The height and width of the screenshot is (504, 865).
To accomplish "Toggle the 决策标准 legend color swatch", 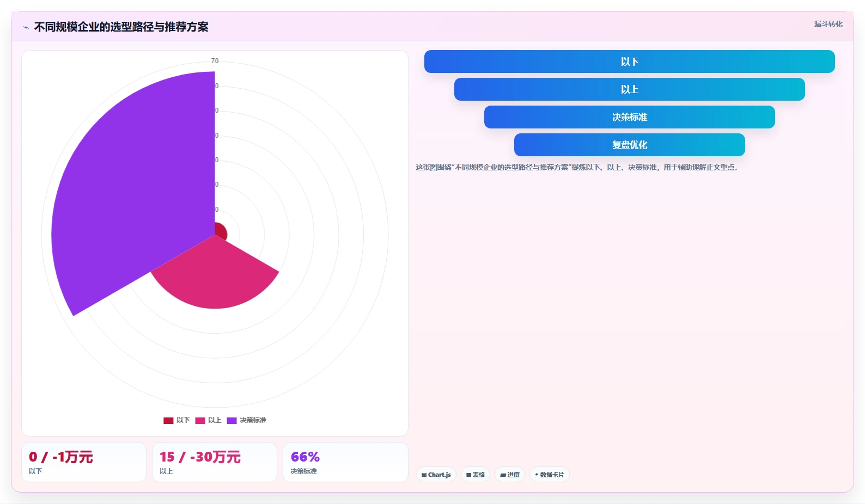I will pos(232,420).
